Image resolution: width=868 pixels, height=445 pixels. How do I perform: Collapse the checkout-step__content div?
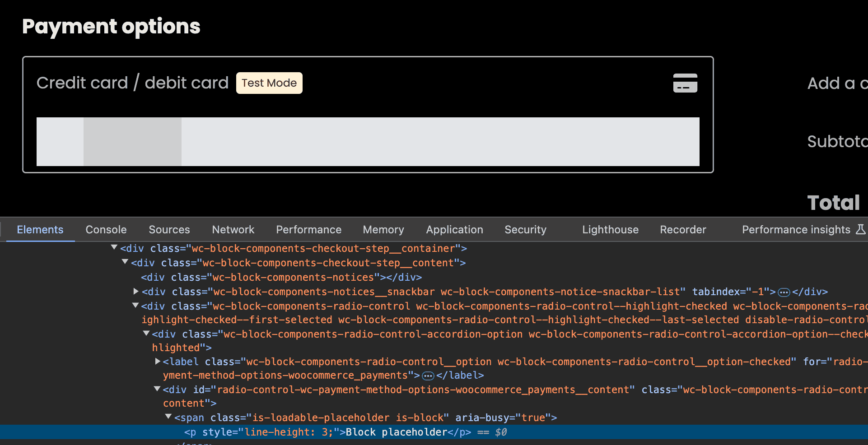tap(125, 262)
